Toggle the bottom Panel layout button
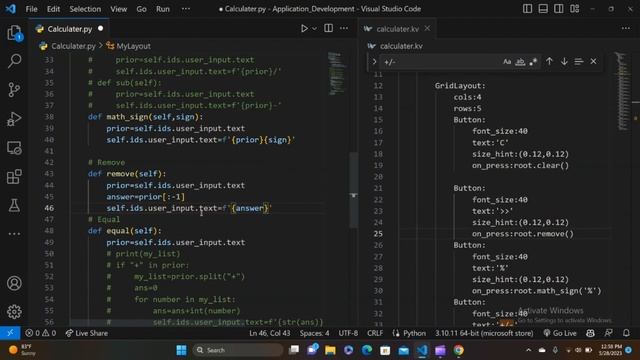The height and width of the screenshot is (360, 640). (543, 9)
